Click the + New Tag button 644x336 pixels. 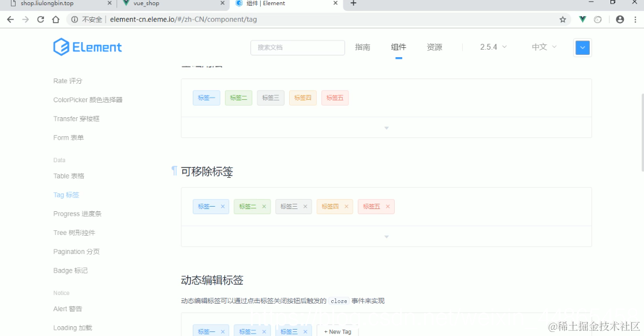[x=338, y=331]
